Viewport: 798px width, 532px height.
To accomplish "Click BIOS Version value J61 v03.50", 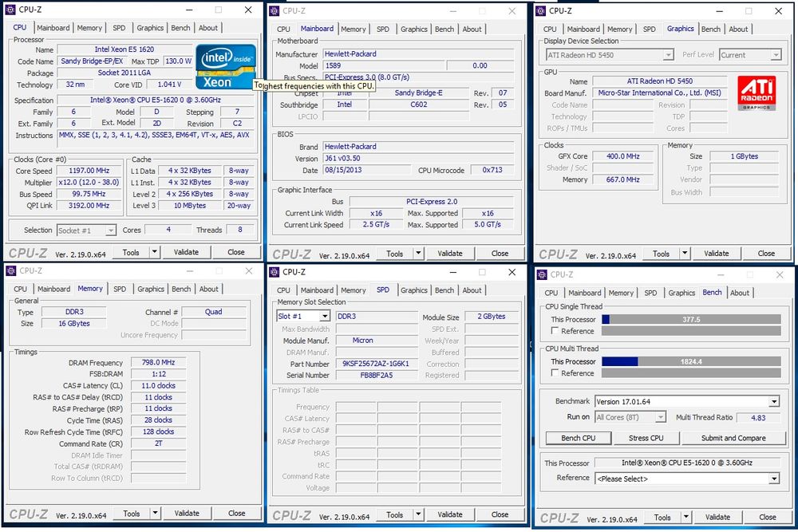I will (x=418, y=158).
